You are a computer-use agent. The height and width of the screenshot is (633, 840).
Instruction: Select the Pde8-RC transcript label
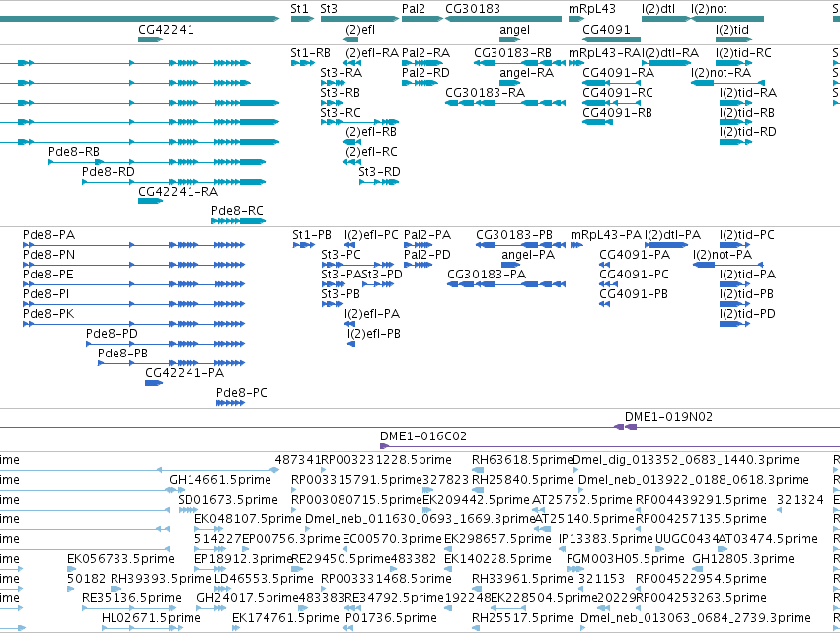pyautogui.click(x=237, y=211)
